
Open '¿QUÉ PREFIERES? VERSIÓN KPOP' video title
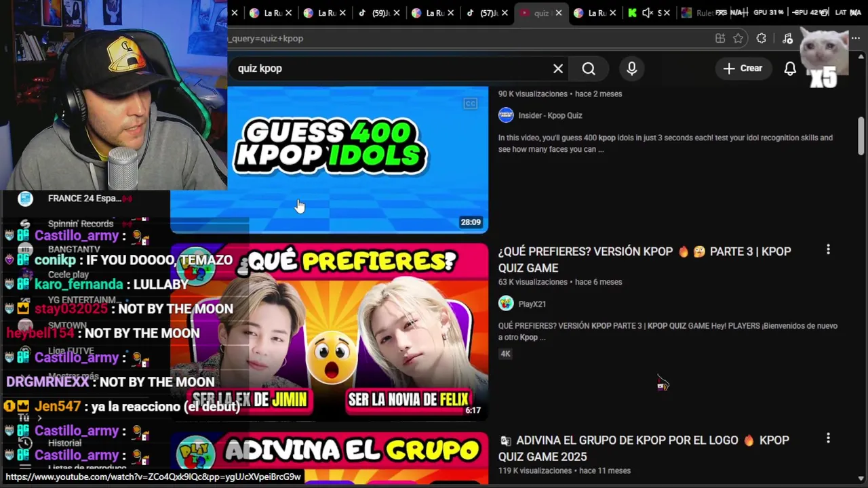pyautogui.click(x=645, y=260)
